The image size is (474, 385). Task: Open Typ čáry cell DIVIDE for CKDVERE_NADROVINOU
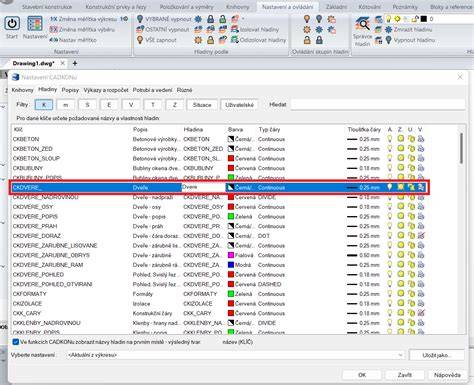(x=267, y=197)
